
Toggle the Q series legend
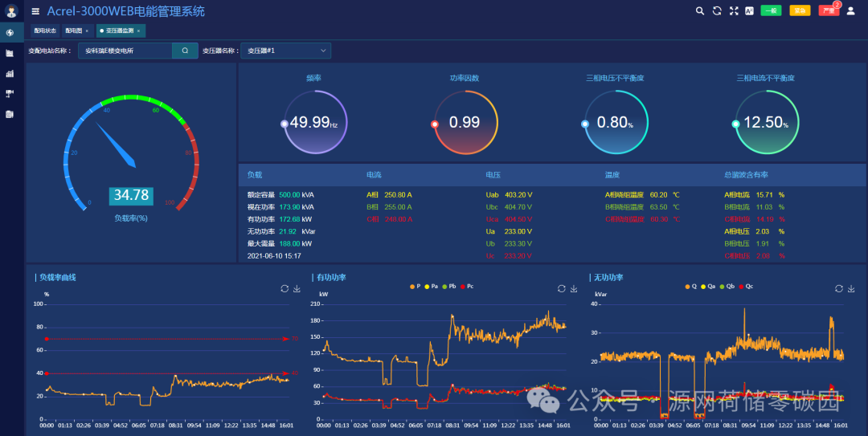691,287
